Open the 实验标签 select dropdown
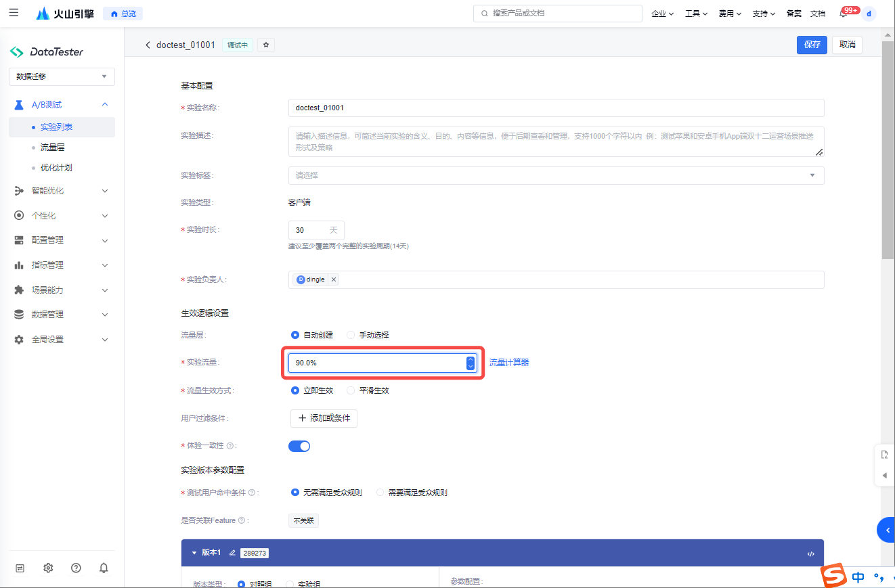 pyautogui.click(x=556, y=175)
